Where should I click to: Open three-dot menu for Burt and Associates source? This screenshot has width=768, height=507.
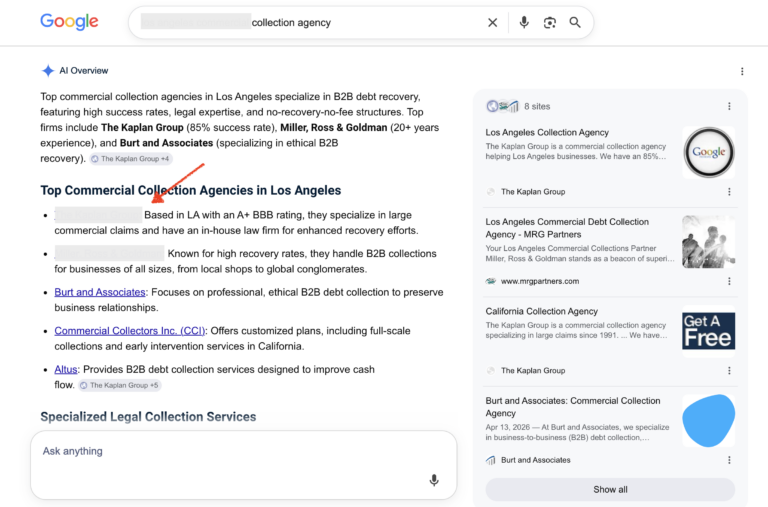729,460
